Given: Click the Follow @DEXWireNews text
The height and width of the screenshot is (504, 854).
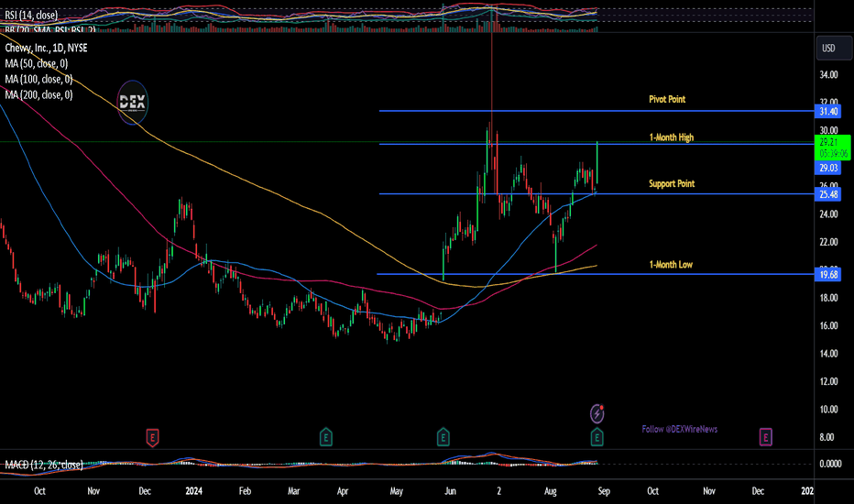Looking at the screenshot, I should [680, 429].
